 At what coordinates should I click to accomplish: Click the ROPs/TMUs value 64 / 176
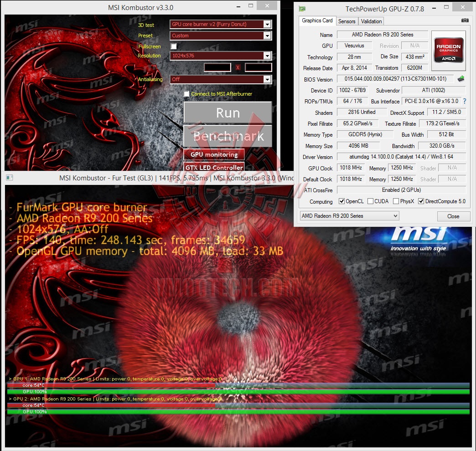352,101
